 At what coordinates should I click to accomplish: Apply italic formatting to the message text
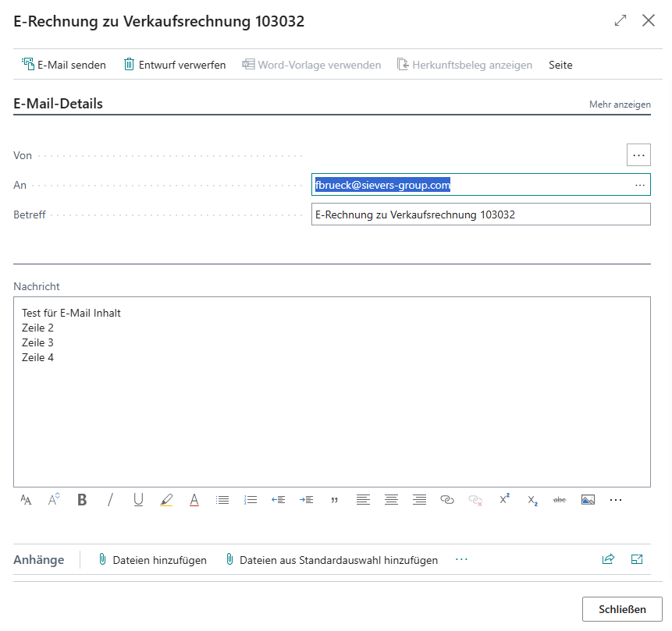click(110, 499)
